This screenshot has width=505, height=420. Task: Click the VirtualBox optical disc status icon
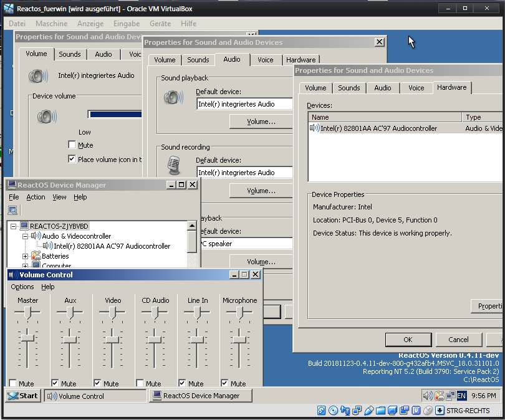point(334,411)
